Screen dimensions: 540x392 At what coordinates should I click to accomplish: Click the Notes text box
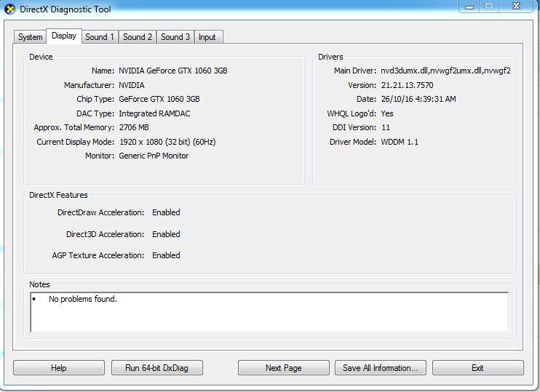(x=269, y=312)
